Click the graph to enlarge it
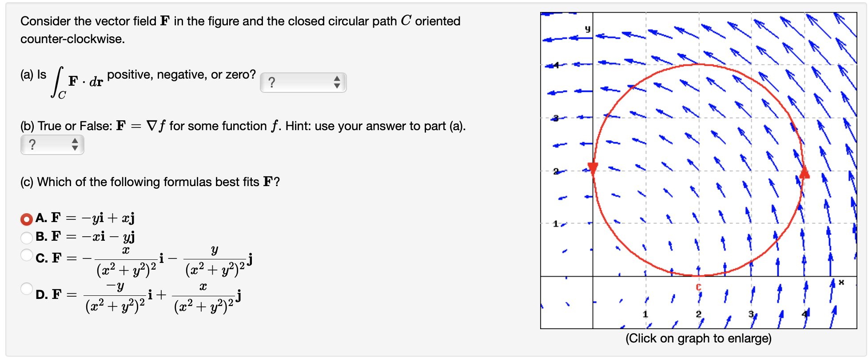Viewport: 868px width, 358px height. [697, 169]
